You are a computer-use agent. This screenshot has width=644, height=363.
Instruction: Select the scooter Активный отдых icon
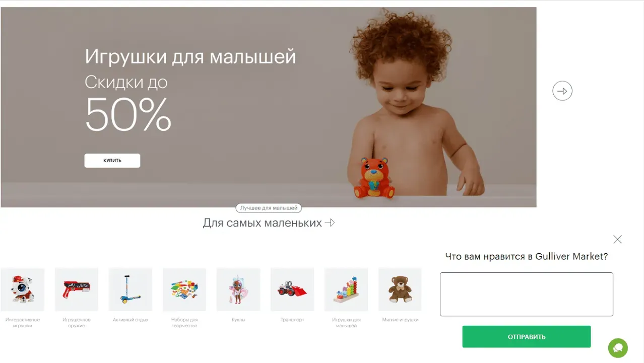pyautogui.click(x=131, y=289)
